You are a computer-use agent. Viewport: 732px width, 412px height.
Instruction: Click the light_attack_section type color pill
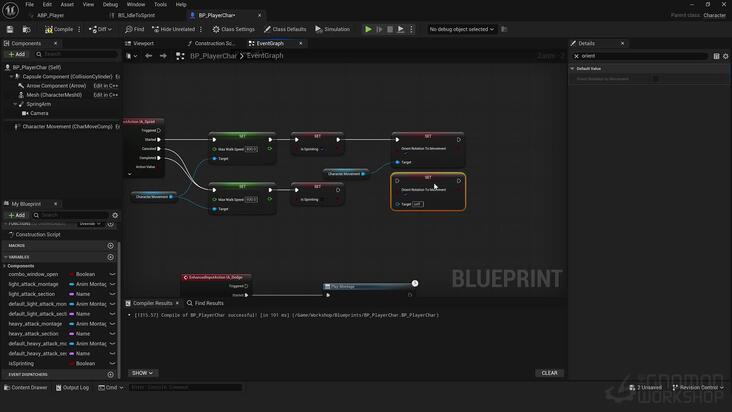click(x=71, y=294)
